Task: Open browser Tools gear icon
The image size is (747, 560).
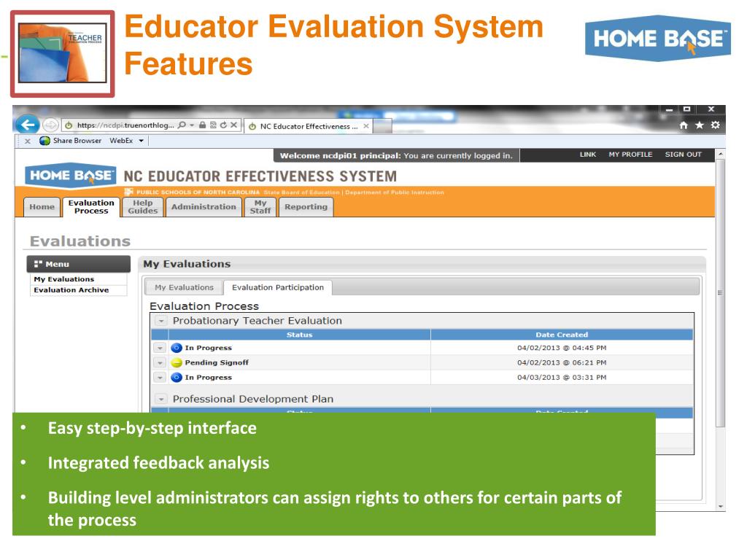Action: (715, 125)
